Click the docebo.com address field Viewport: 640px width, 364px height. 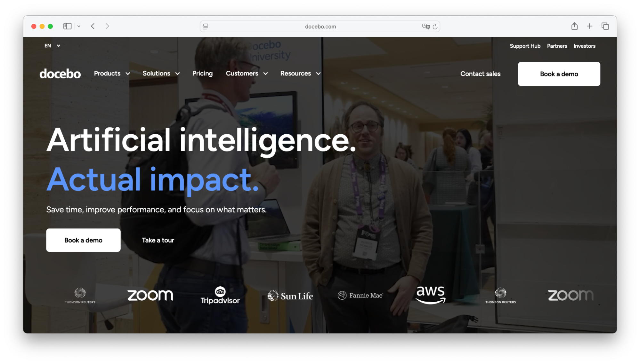[320, 27]
